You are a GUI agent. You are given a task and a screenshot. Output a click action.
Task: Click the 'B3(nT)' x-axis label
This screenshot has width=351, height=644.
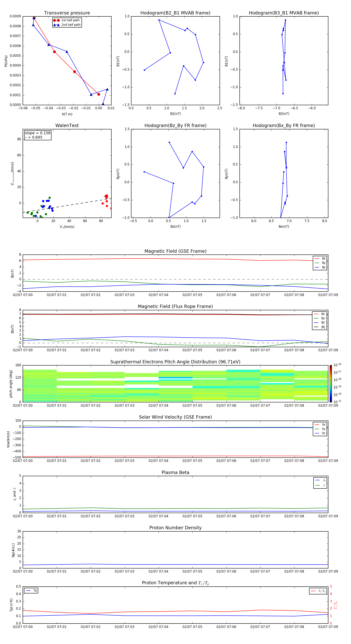point(284,114)
